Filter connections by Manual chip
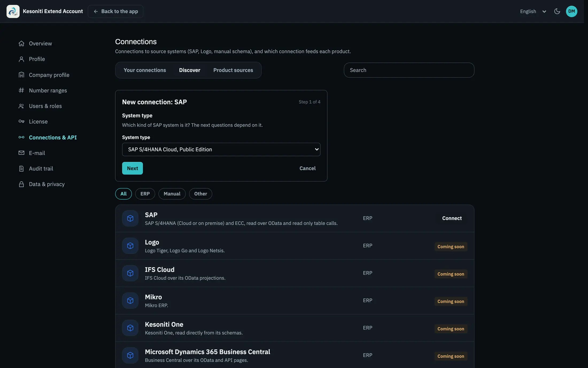The height and width of the screenshot is (368, 588). click(x=172, y=194)
